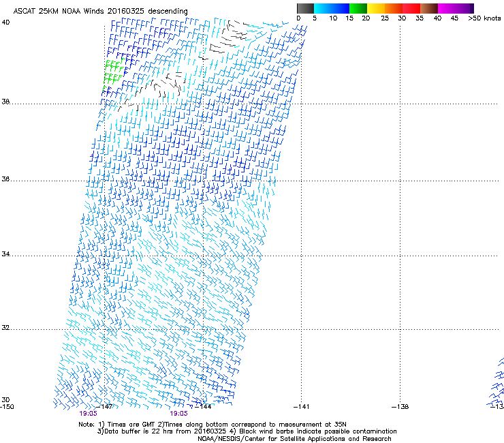Click the brown 35-40 knots color swatch
Image resolution: width=504 pixels, height=443 pixels.
[429, 8]
